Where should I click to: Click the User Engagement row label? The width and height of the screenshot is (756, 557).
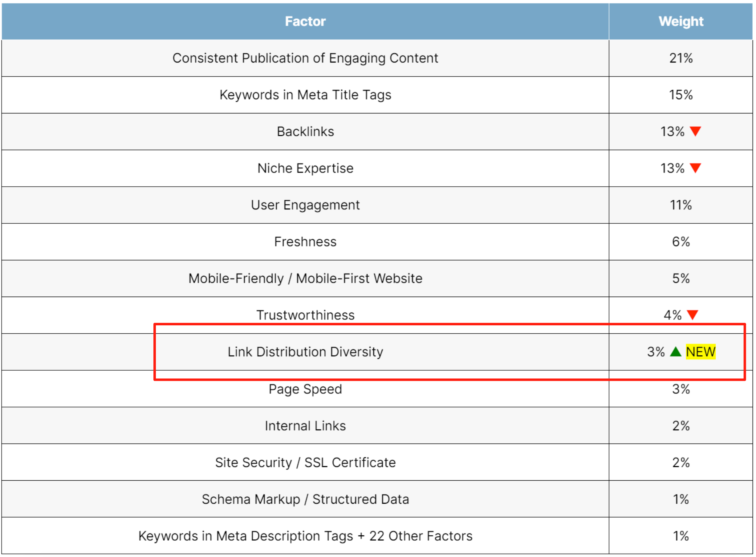pos(305,205)
